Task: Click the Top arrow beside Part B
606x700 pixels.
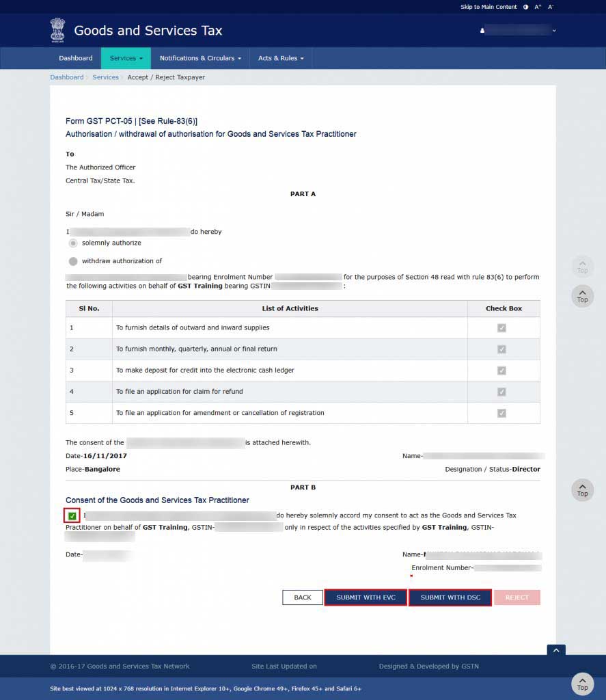Action: [582, 489]
